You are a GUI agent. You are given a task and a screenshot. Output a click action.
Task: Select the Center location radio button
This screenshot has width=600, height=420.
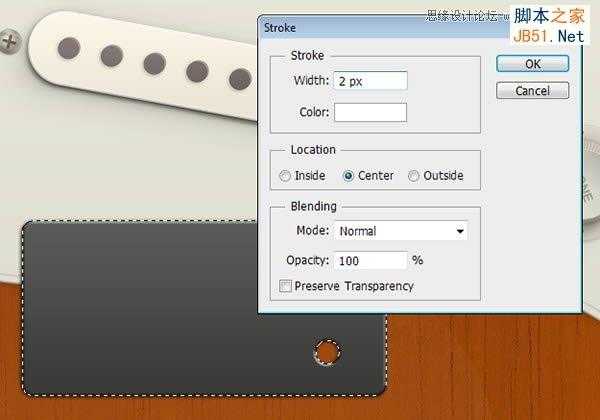(x=348, y=176)
